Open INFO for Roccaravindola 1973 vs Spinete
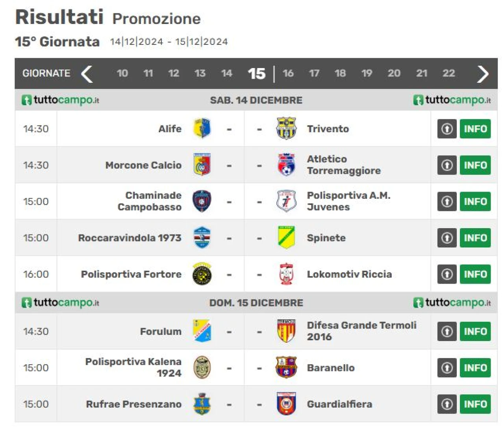The image size is (504, 430). click(x=475, y=238)
